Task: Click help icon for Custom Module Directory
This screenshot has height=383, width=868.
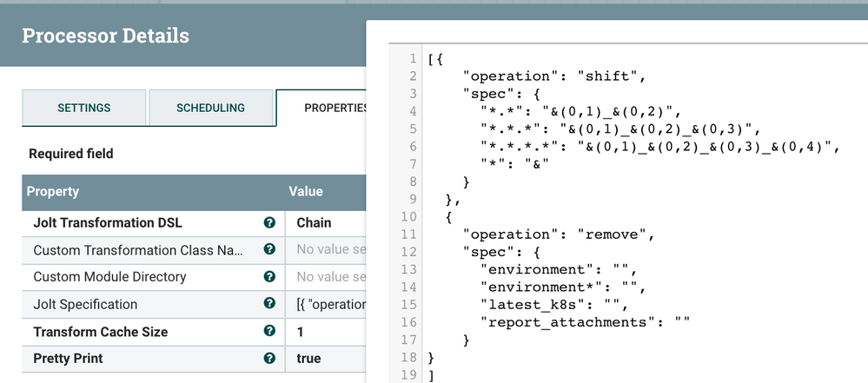Action: click(269, 277)
